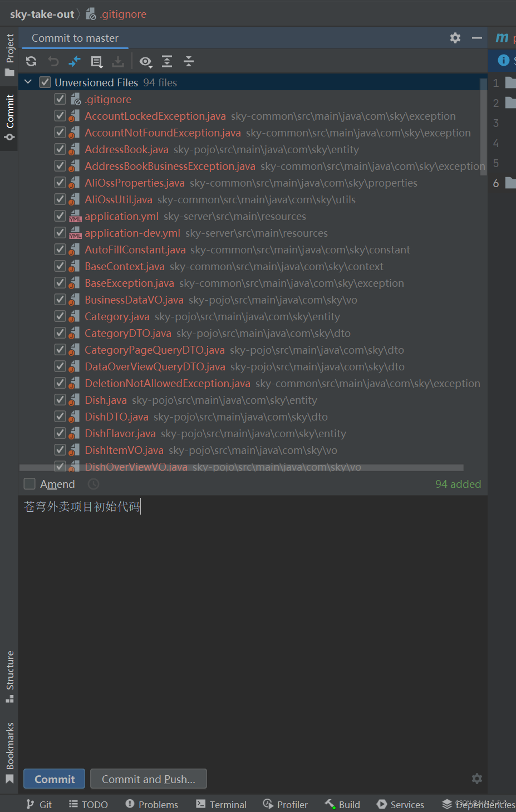Uncheck the AddressBook.java file
The height and width of the screenshot is (812, 516).
pos(60,149)
